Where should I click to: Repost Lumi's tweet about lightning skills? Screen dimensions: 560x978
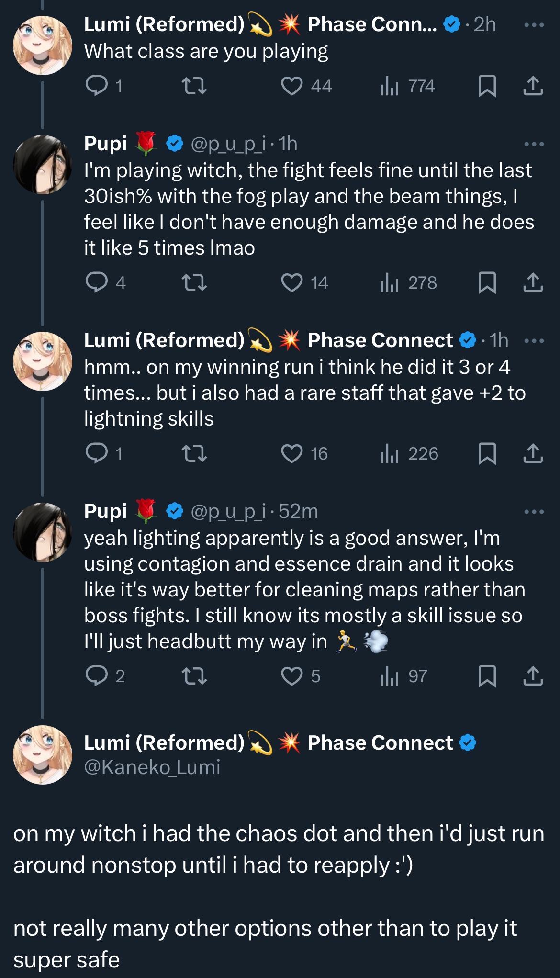tap(194, 454)
